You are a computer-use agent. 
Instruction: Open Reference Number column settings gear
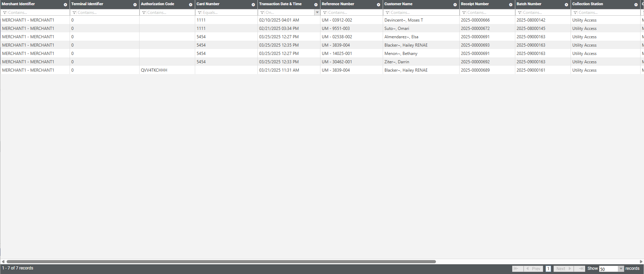[379, 5]
